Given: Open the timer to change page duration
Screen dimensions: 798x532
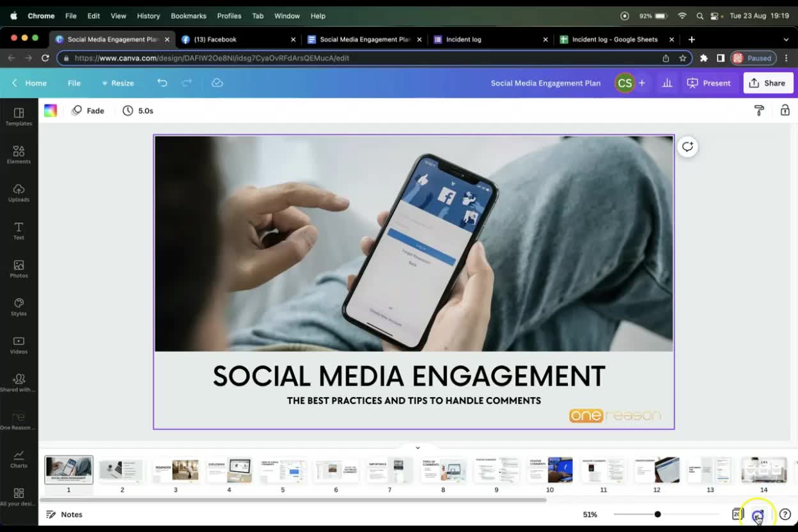Looking at the screenshot, I should [x=137, y=110].
